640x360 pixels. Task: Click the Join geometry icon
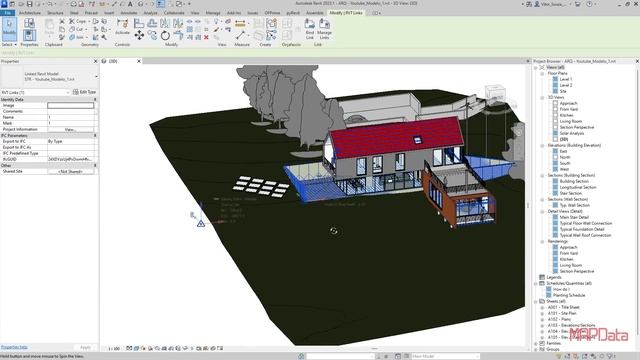tap(78, 37)
